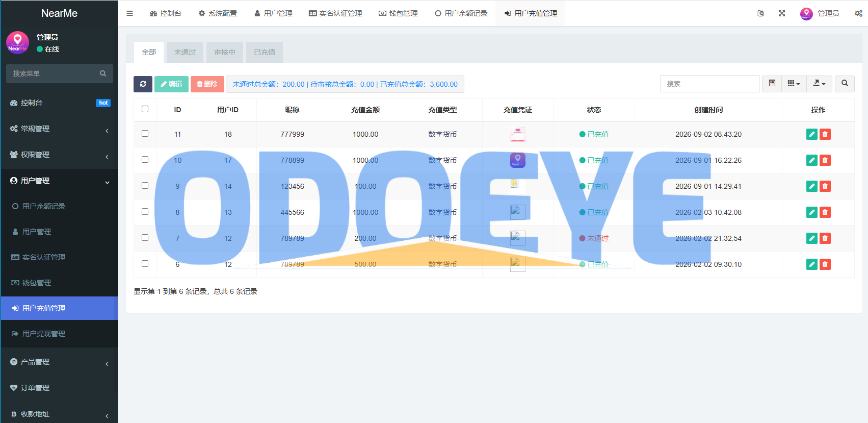Select checkbox for record ID 11

coord(145,133)
